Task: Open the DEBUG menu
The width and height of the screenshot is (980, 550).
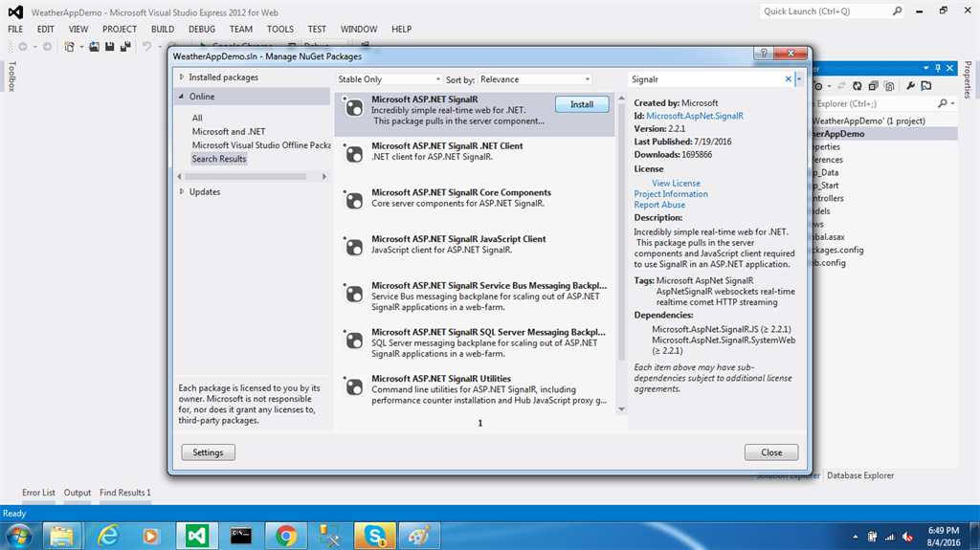Action: coord(202,29)
